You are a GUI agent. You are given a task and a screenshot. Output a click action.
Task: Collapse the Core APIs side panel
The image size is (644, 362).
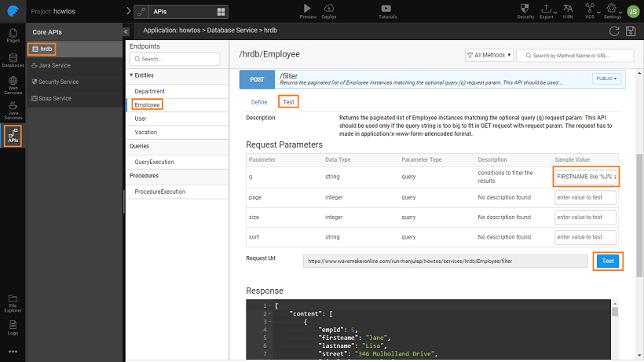126,31
